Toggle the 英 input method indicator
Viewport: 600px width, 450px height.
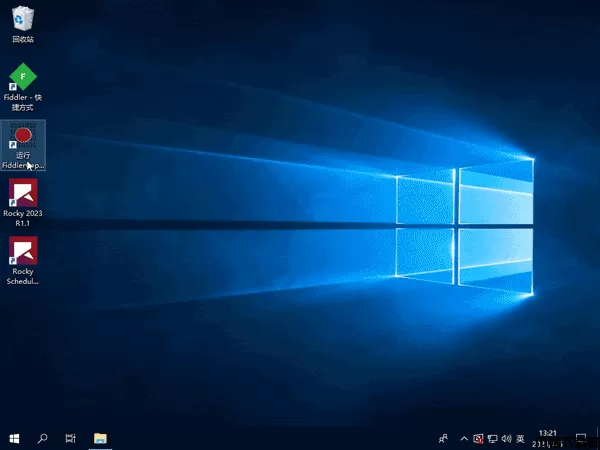[x=521, y=438]
